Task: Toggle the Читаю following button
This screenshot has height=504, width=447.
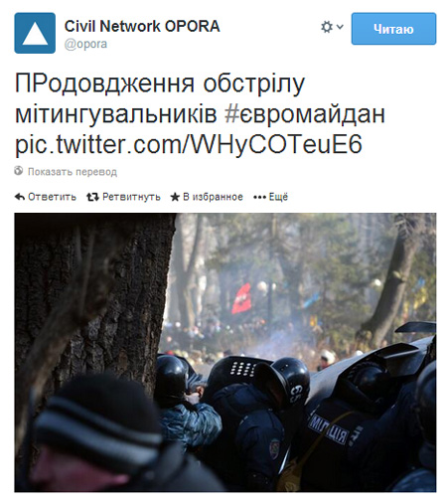Action: [393, 29]
